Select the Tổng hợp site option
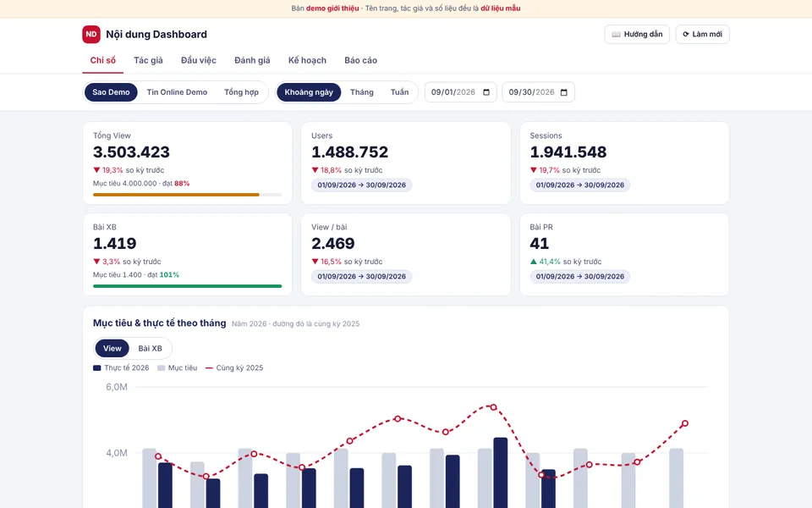This screenshot has height=508, width=812. pyautogui.click(x=241, y=92)
